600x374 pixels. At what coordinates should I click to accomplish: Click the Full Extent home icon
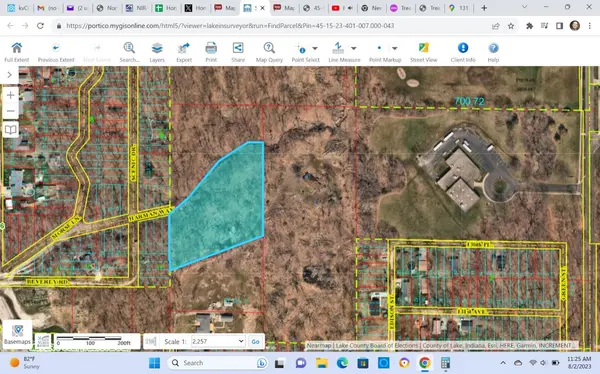point(16,52)
